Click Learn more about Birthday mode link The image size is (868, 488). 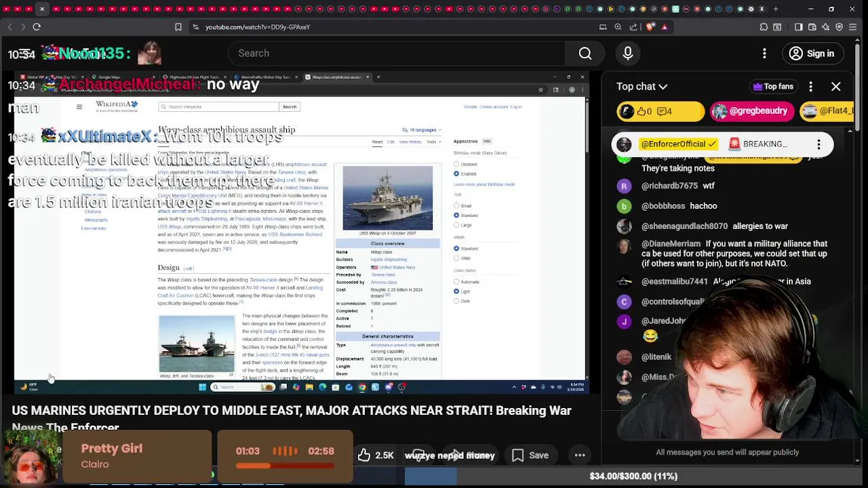click(484, 184)
